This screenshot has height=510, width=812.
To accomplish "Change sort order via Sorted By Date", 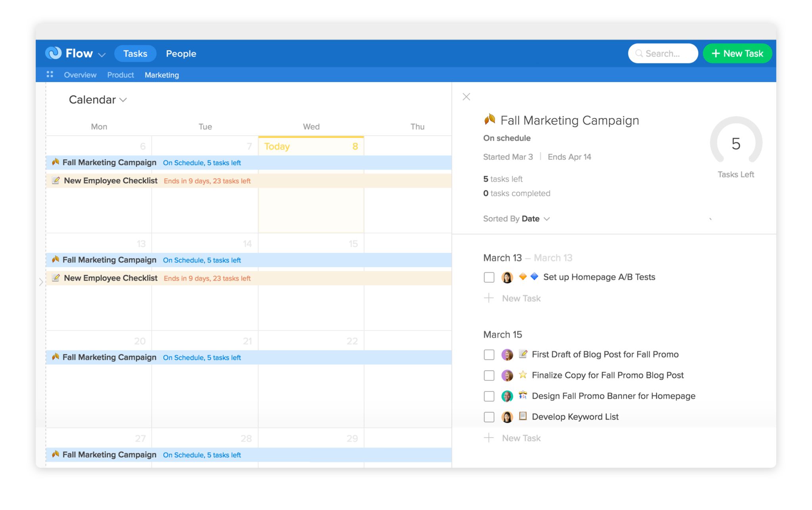I will coord(516,219).
